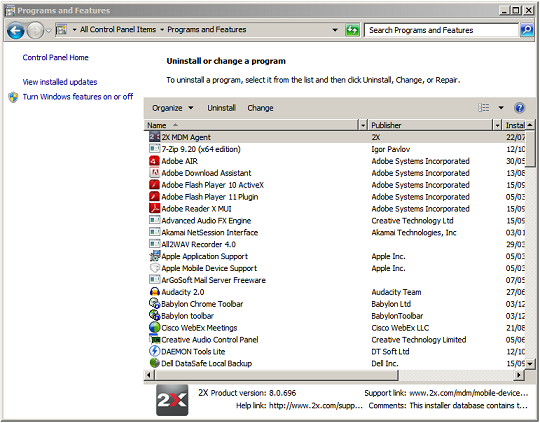This screenshot has width=540, height=423.
Task: Click the Audacity Team publisher cell
Action: [396, 292]
